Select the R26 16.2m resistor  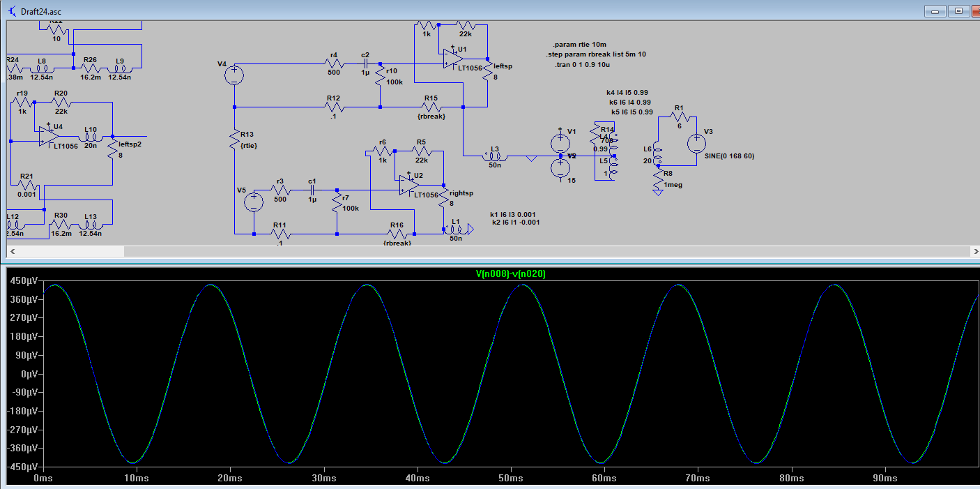pos(90,68)
